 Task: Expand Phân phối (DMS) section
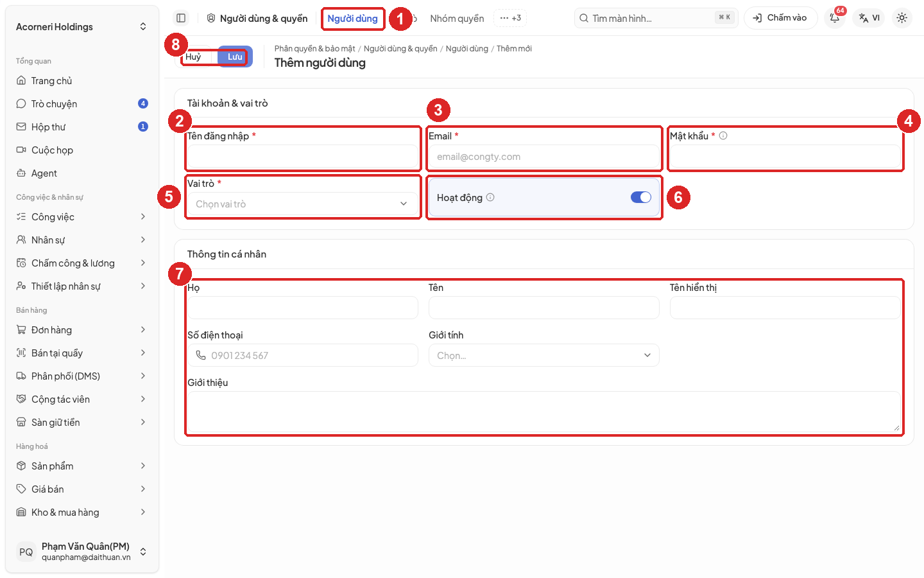tap(82, 376)
